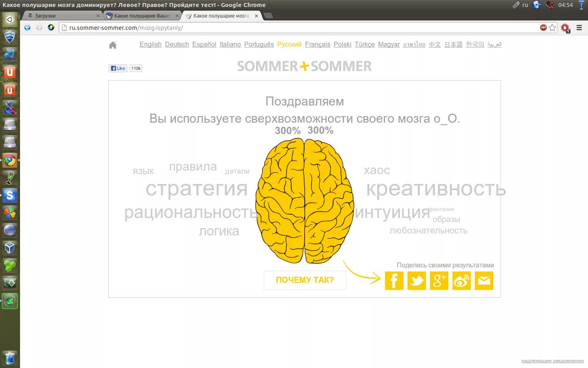The height and width of the screenshot is (368, 588).
Task: Share results by email envelope icon
Action: (x=484, y=280)
